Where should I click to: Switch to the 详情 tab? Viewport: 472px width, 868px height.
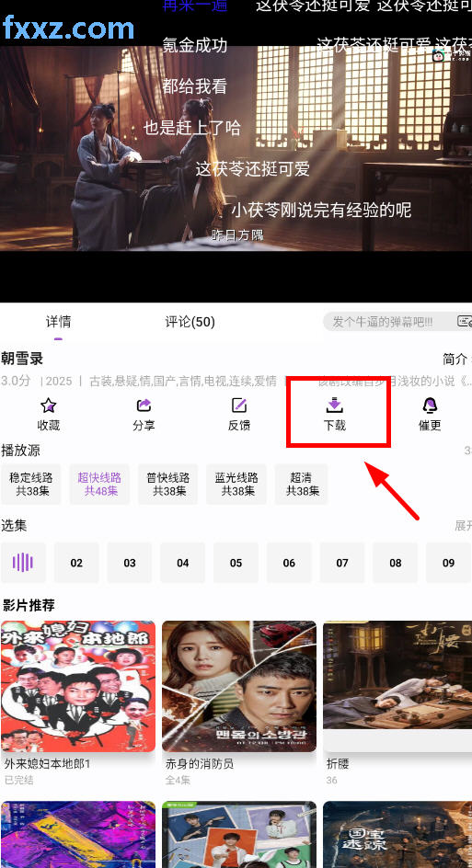click(x=58, y=322)
